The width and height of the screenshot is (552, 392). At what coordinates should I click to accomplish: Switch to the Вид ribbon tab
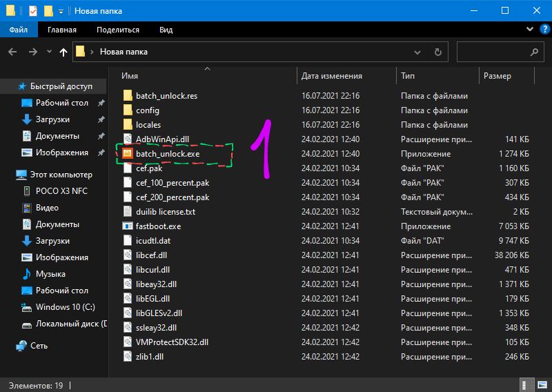tap(166, 30)
